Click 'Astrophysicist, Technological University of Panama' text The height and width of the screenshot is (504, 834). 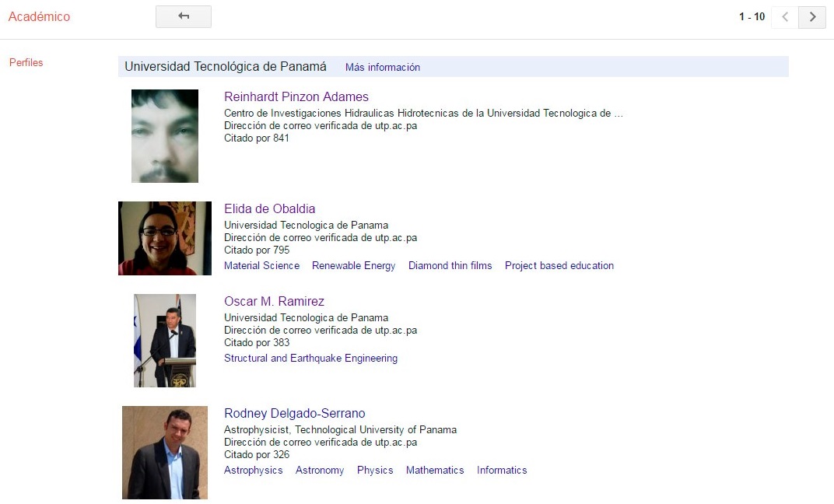tap(341, 429)
